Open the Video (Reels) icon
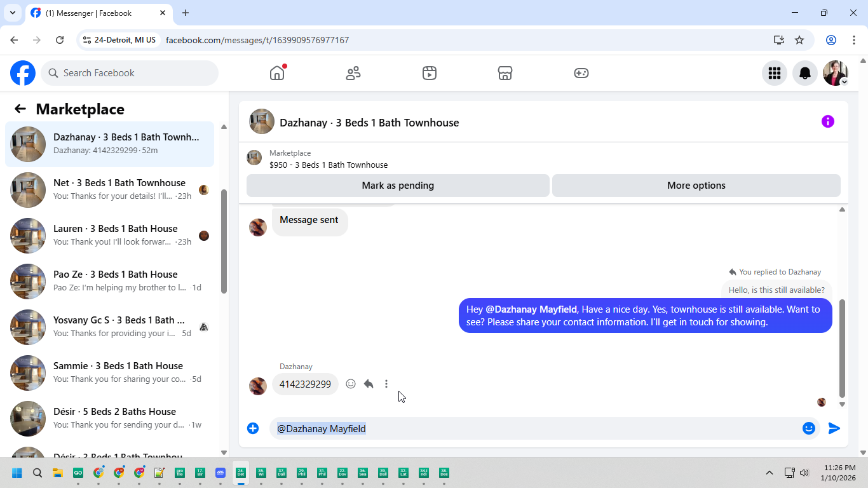Screen dimensions: 868x488 (x=430, y=73)
